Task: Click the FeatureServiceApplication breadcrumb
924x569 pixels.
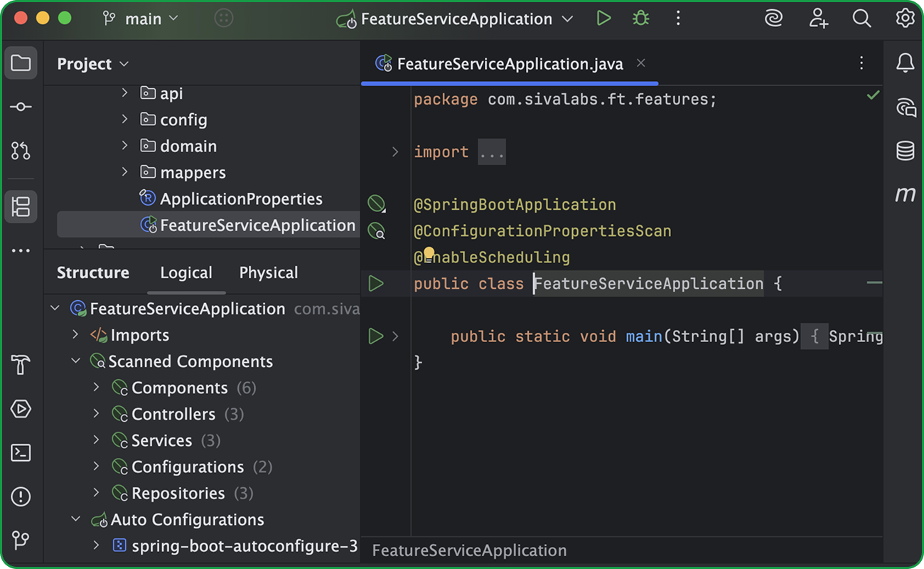Action: click(469, 551)
